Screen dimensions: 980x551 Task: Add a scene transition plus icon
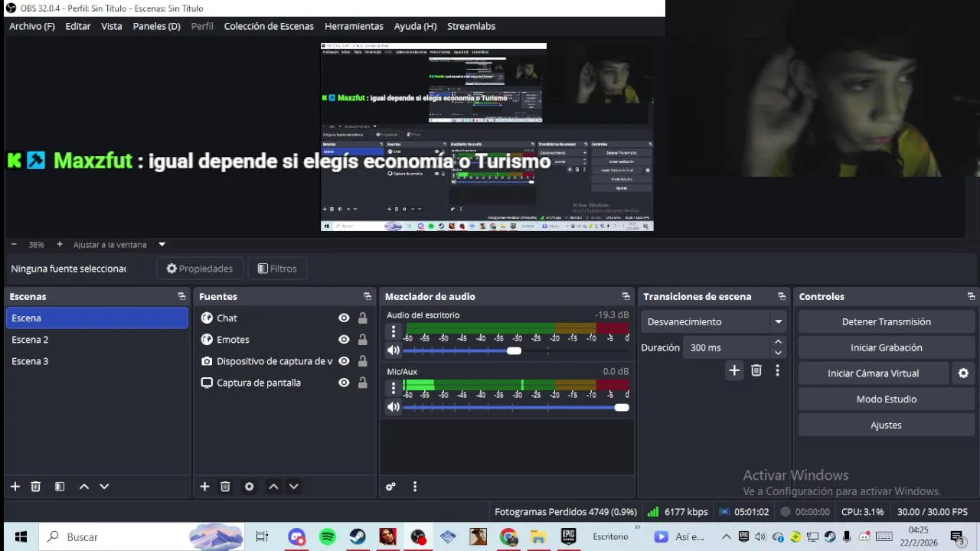pyautogui.click(x=734, y=370)
